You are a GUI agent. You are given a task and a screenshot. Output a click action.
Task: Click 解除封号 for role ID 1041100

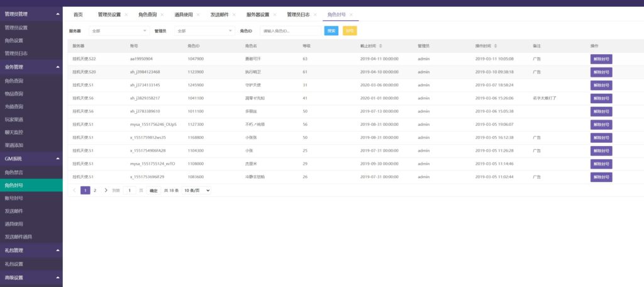click(x=601, y=98)
